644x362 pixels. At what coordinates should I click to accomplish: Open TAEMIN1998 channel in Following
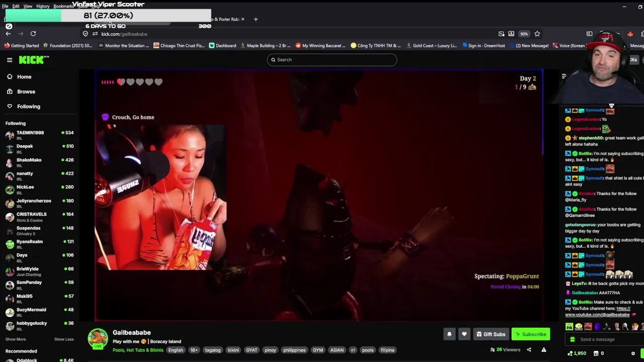(x=39, y=135)
